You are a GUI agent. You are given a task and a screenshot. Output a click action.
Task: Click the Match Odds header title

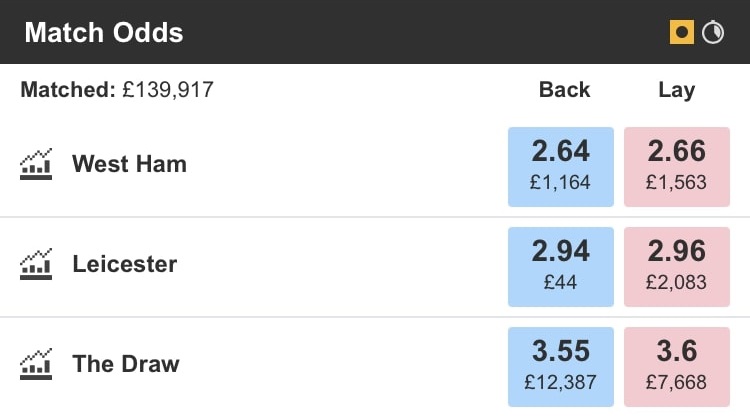[104, 32]
